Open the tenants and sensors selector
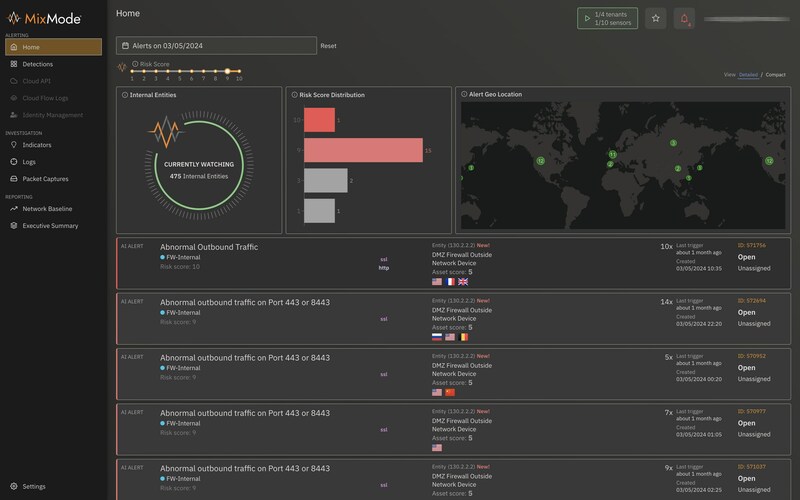Image resolution: width=800 pixels, height=500 pixels. pyautogui.click(x=607, y=18)
